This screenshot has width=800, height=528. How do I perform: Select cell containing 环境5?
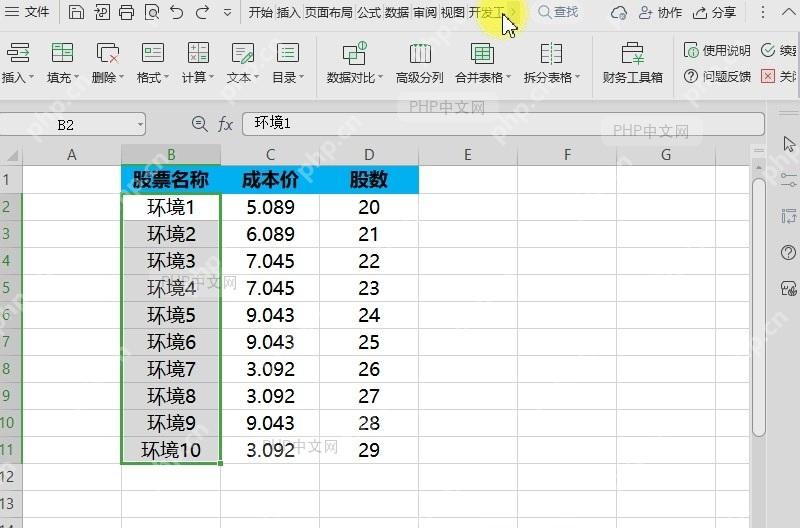tap(171, 315)
